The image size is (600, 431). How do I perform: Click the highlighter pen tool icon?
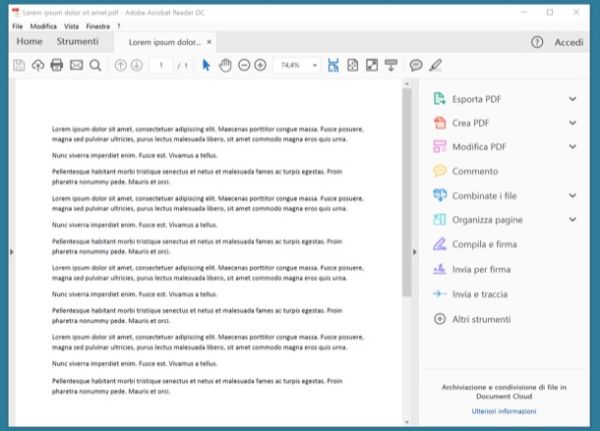pyautogui.click(x=434, y=65)
